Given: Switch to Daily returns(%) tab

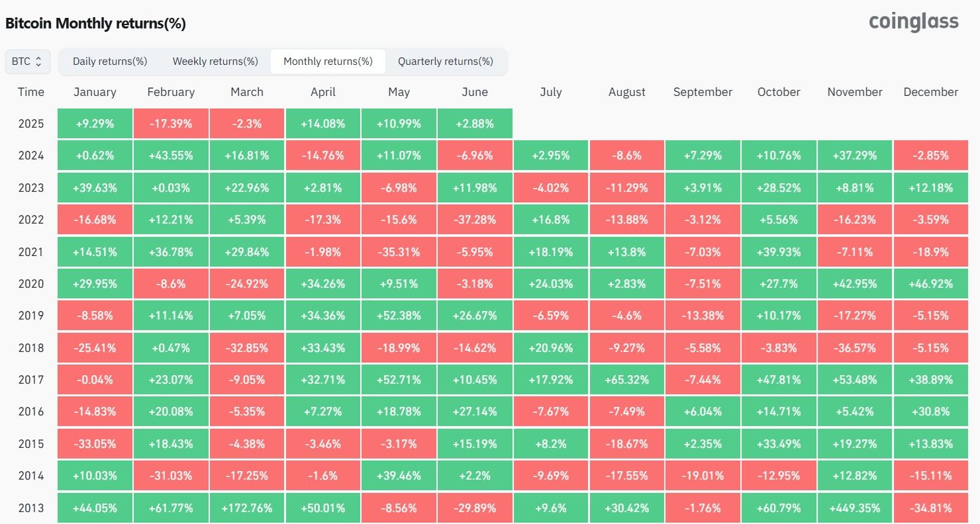Looking at the screenshot, I should (x=110, y=62).
